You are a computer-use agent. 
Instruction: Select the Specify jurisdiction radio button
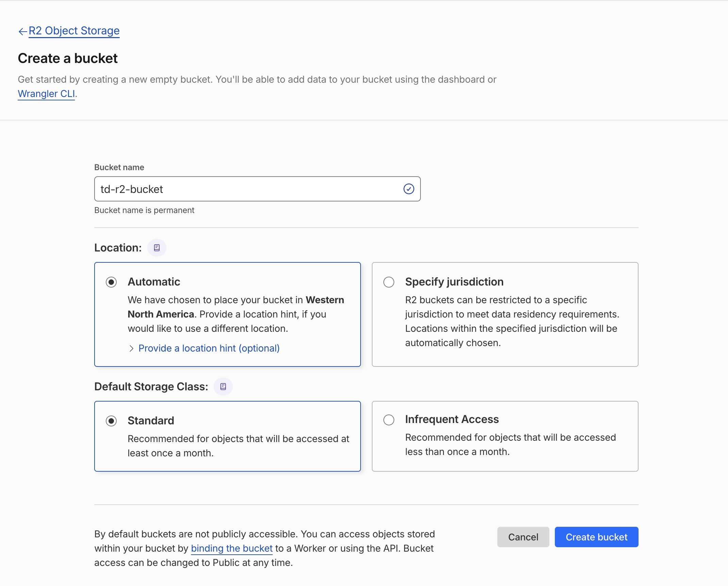389,282
